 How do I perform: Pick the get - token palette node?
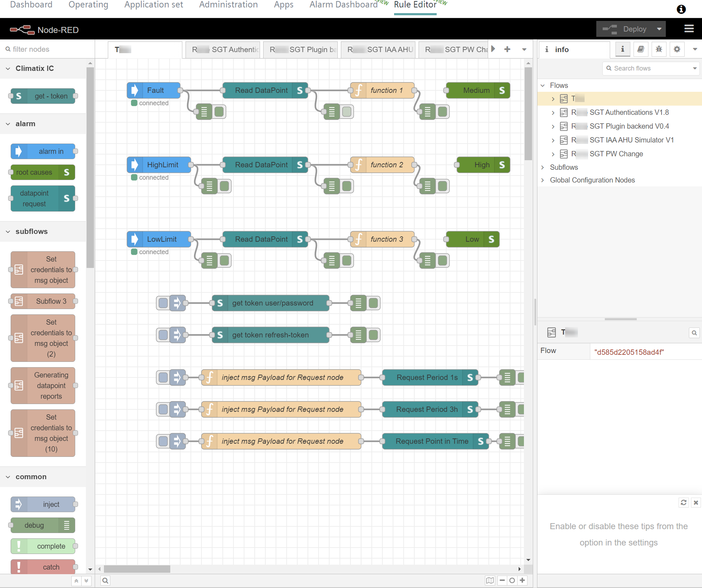[43, 96]
